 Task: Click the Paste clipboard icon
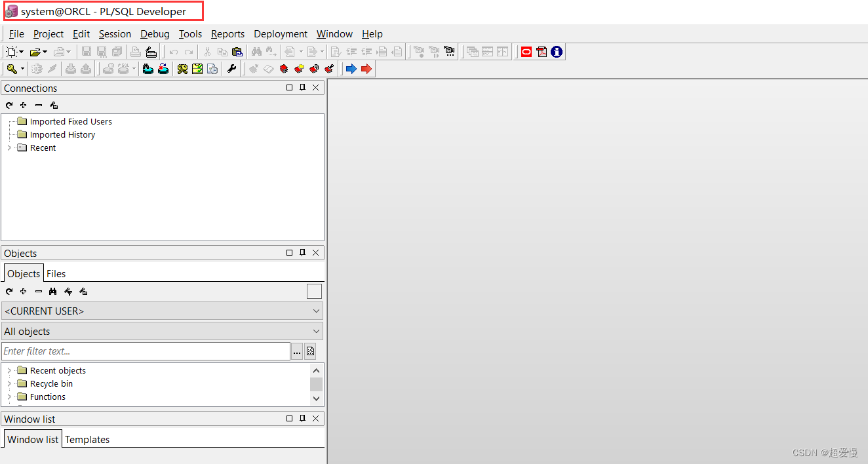coord(237,52)
